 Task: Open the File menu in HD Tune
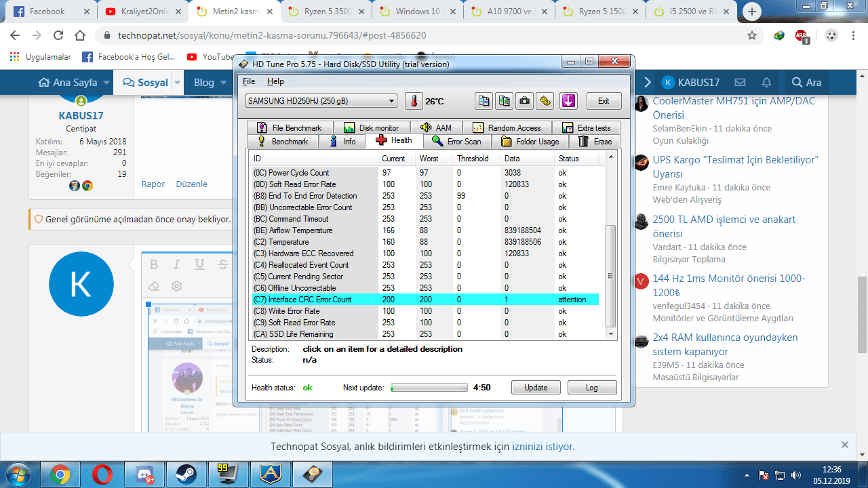tap(249, 81)
